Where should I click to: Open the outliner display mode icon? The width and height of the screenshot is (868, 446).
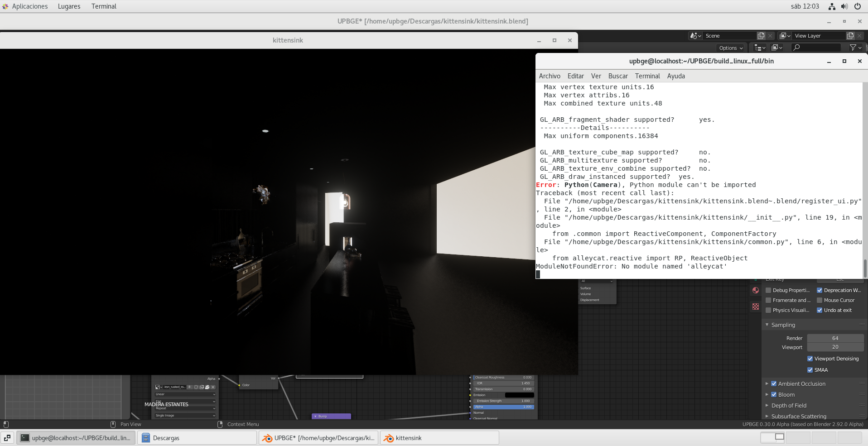760,48
